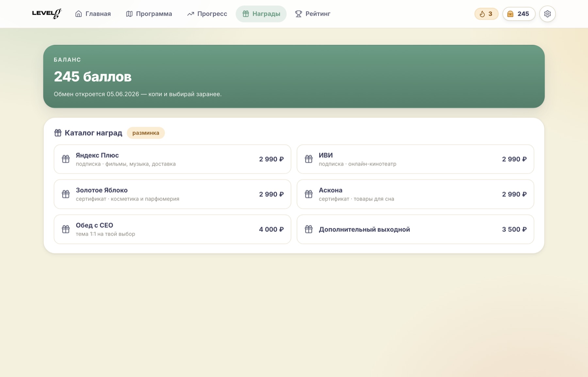588x377 pixels.
Task: Click the разминка badge
Action: pos(146,133)
